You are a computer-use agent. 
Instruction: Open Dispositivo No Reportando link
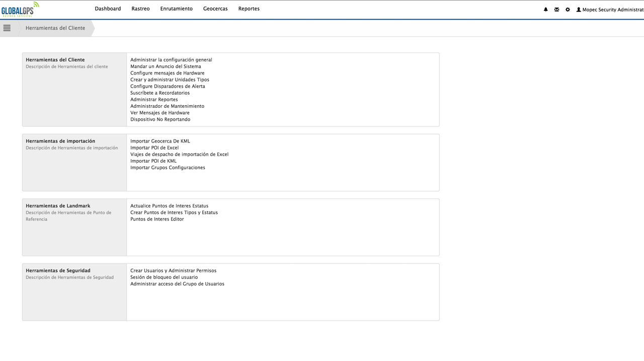pyautogui.click(x=160, y=119)
